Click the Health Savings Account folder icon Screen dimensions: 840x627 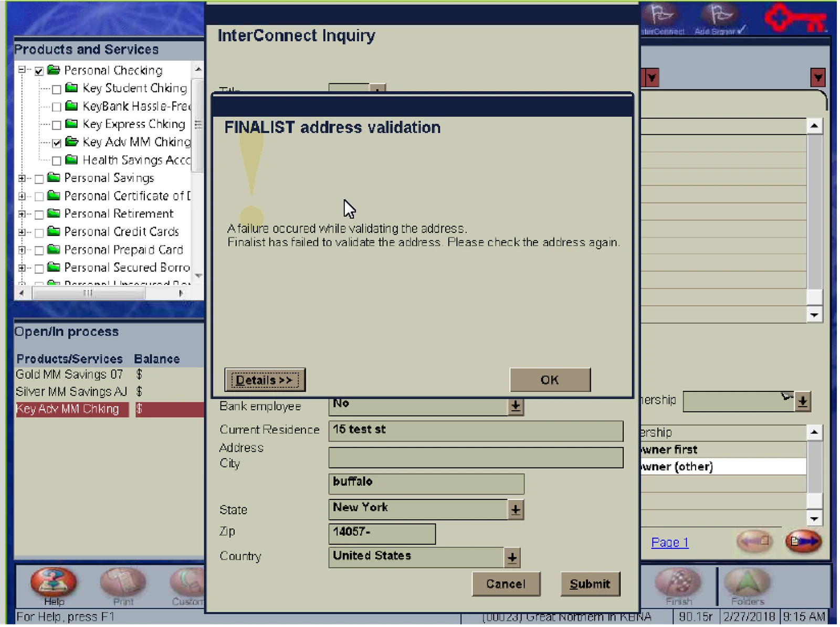(72, 160)
